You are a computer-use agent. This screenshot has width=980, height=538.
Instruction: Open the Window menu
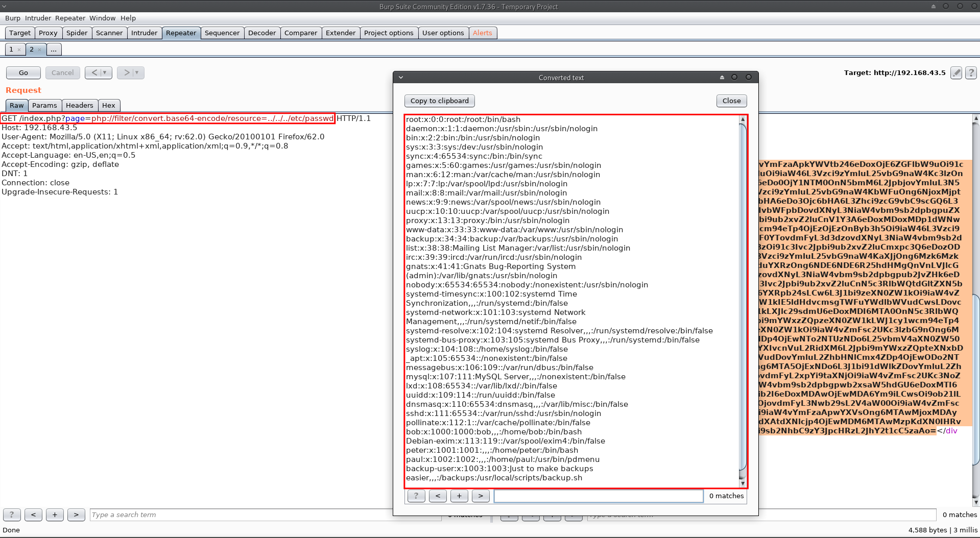pos(103,18)
